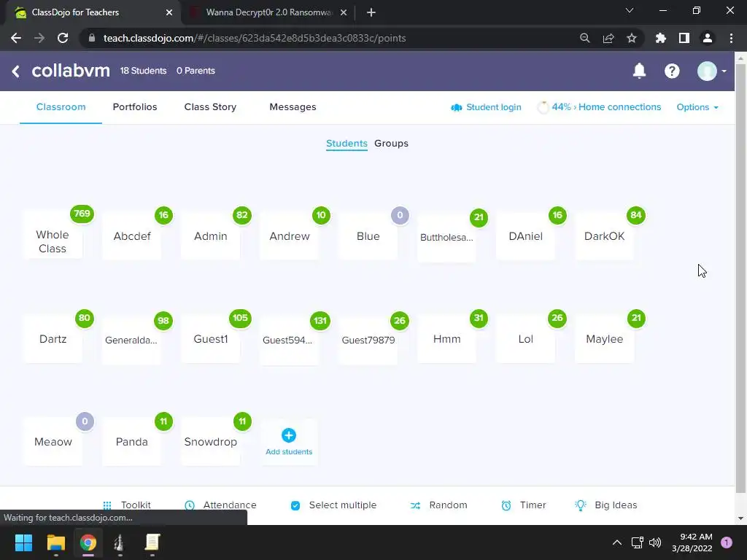Click Chrome taskbar icon
Screen dimensions: 747x560
click(x=88, y=542)
